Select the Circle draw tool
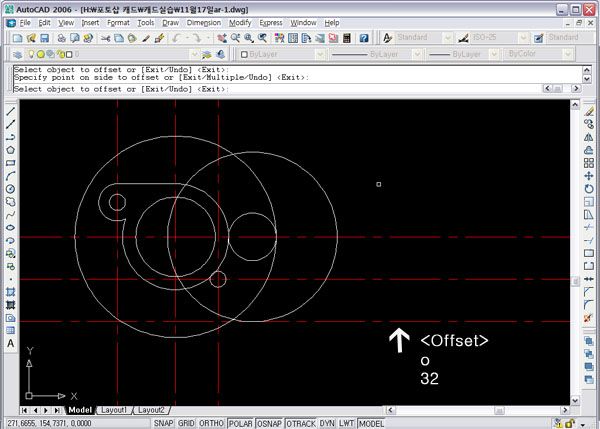600x429 pixels. coord(10,189)
